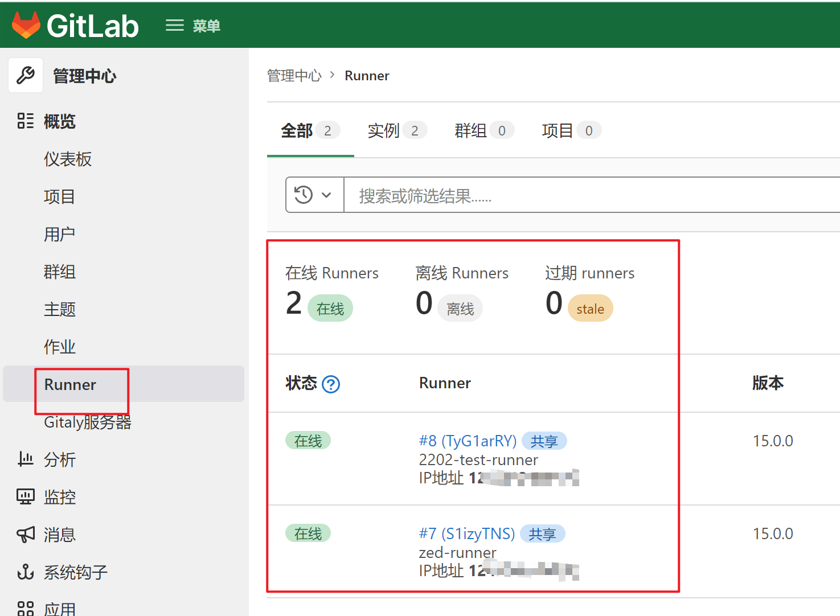Open 系统钩子 sidebar section
The height and width of the screenshot is (616, 840).
(76, 572)
